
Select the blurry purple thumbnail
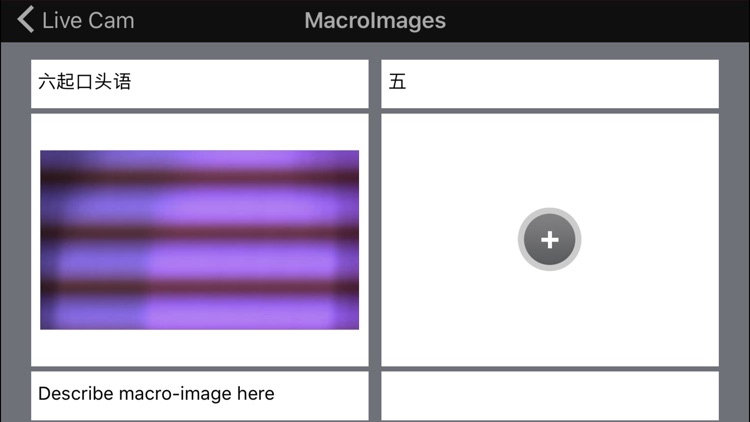(x=199, y=239)
